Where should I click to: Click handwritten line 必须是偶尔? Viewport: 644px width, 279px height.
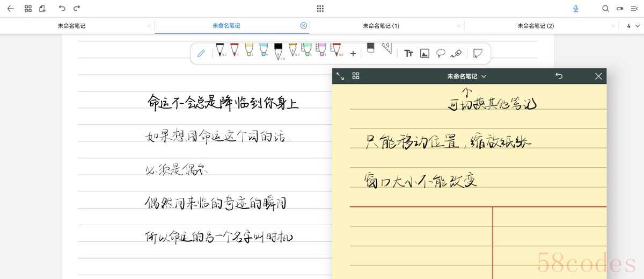tap(177, 169)
